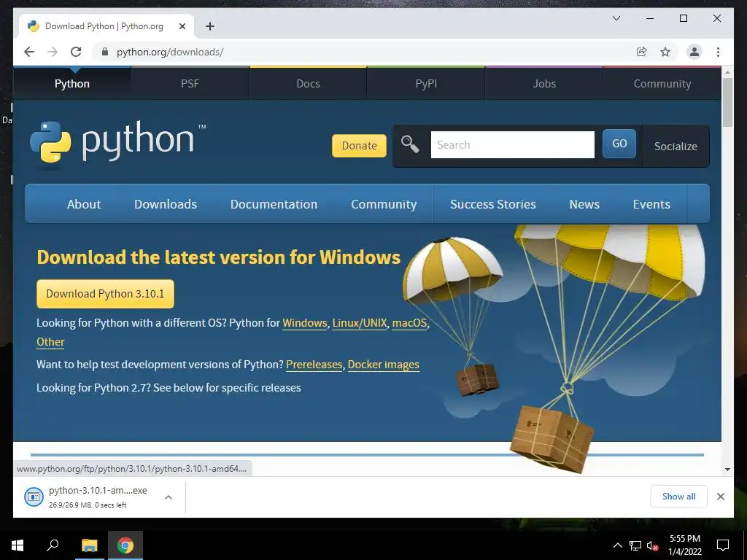Open the Prereleases link
The width and height of the screenshot is (747, 560).
point(314,365)
